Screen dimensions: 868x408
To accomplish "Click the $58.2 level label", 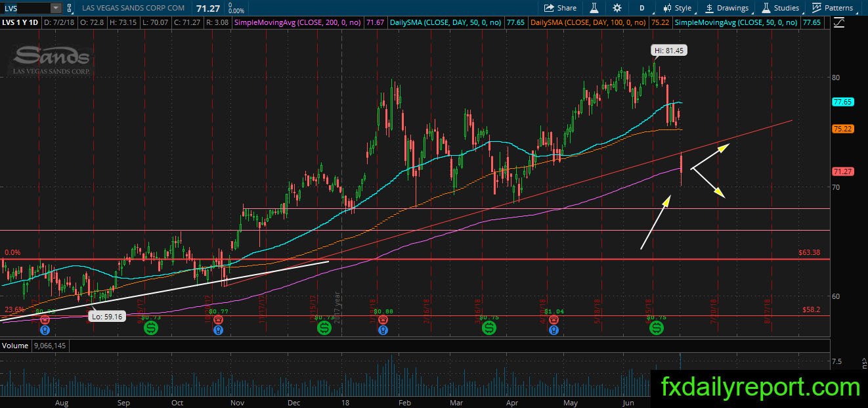I will (x=811, y=309).
